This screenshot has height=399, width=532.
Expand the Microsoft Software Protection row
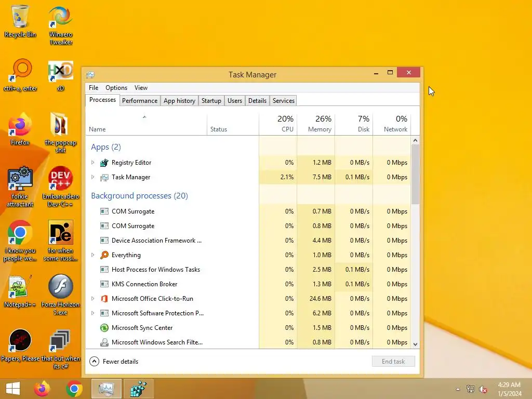[92, 313]
